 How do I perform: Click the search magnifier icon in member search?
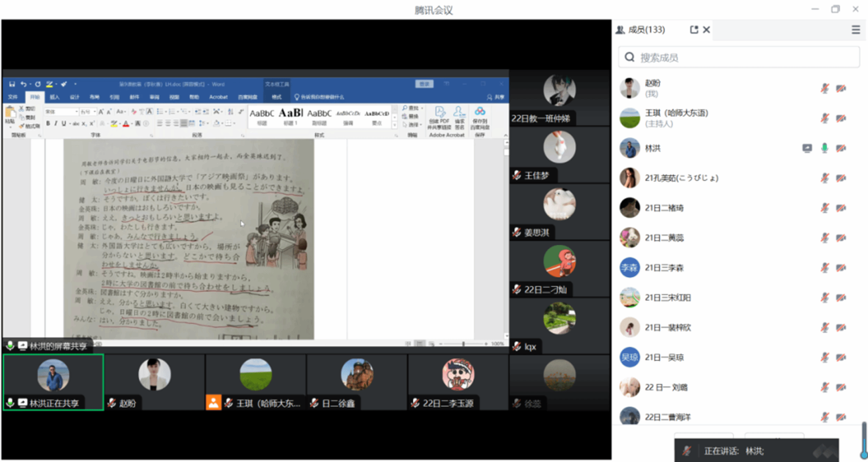pyautogui.click(x=630, y=57)
